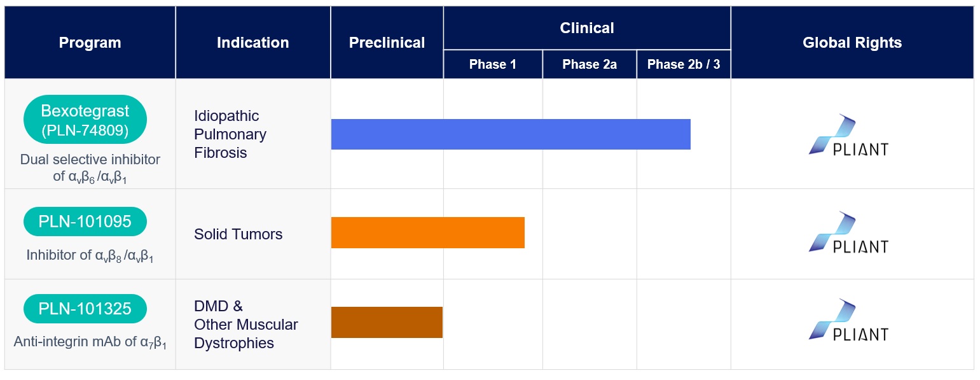Image resolution: width=980 pixels, height=380 pixels.
Task: Click the Global Rights column header
Action: [852, 43]
